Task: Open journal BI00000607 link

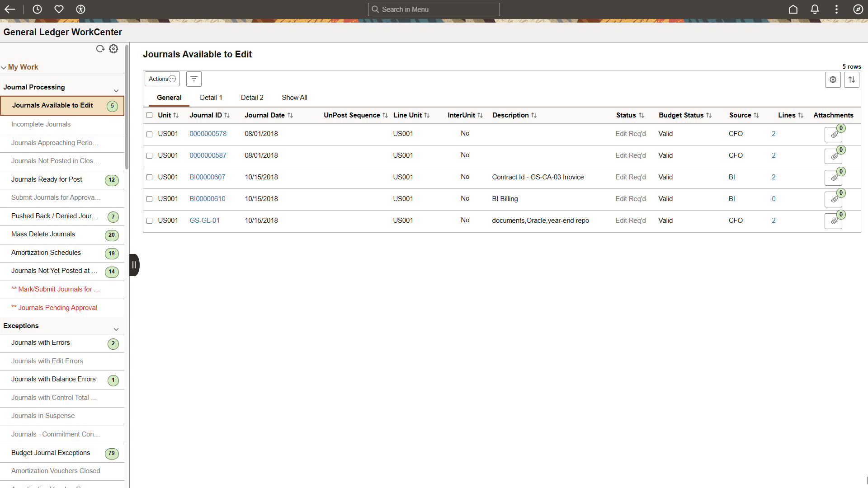Action: 208,177
